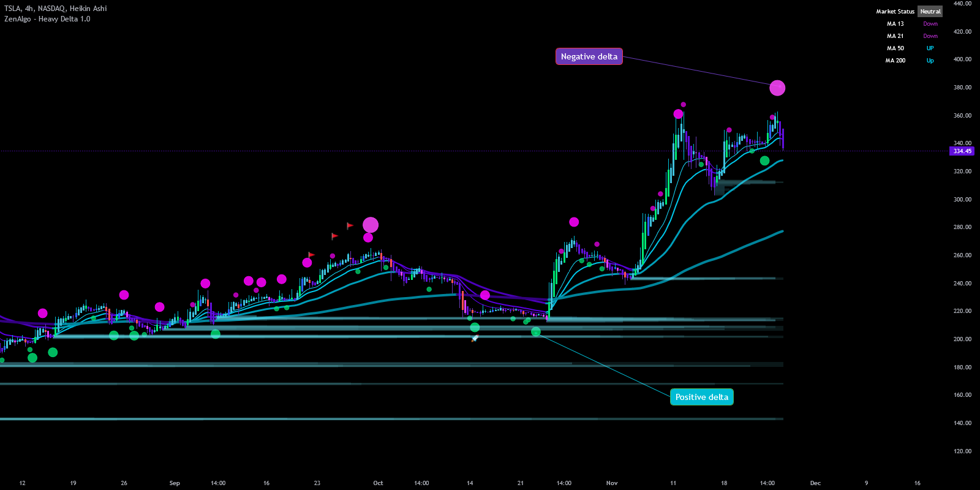
Task: Click the ZenAlgo Heavy Delta 1.0 indicator name
Action: pyautogui.click(x=47, y=19)
